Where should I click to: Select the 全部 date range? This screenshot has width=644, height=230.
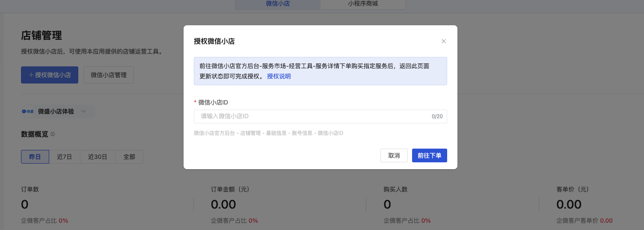[129, 157]
